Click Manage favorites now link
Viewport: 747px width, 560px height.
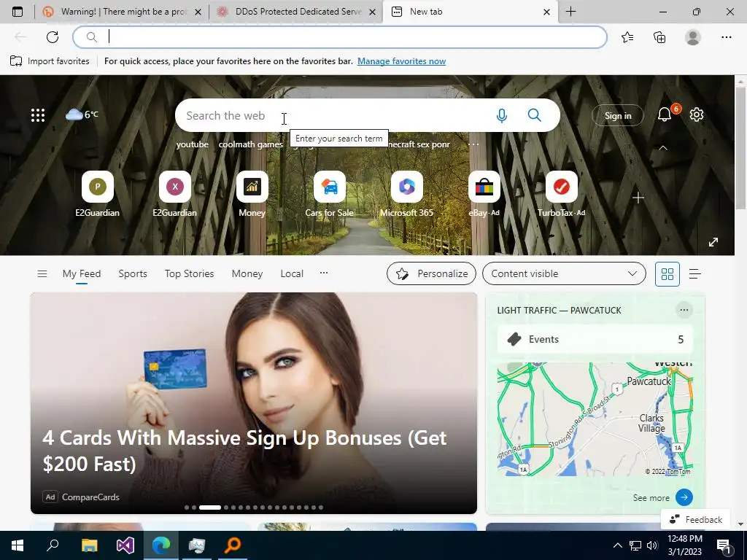click(x=402, y=61)
